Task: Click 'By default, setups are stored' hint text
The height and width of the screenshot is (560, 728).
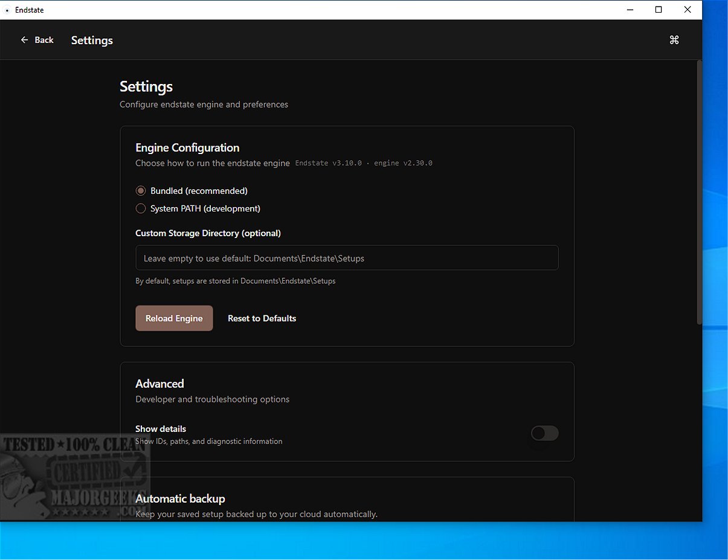Action: [235, 281]
